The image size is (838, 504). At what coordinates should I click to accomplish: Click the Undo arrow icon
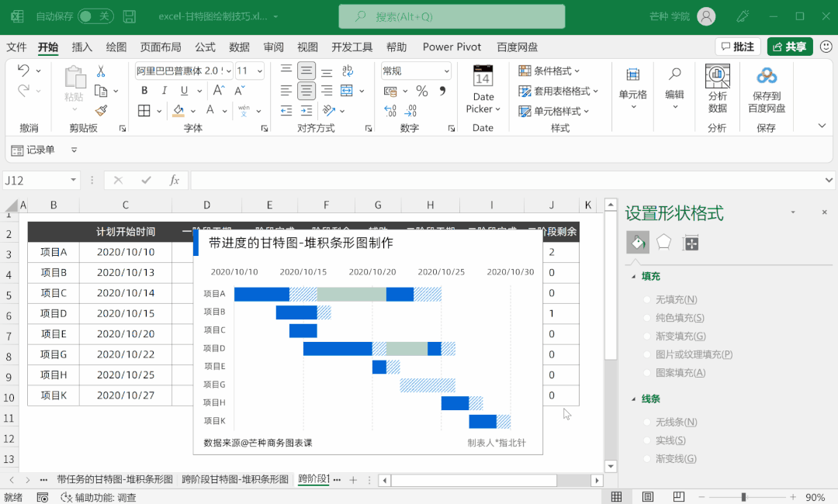click(23, 71)
